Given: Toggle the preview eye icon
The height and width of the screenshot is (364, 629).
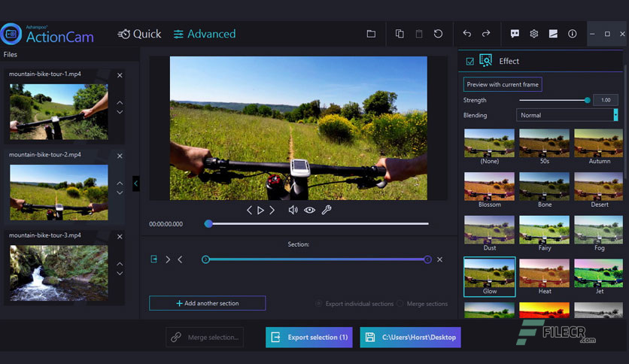Looking at the screenshot, I should (x=310, y=210).
